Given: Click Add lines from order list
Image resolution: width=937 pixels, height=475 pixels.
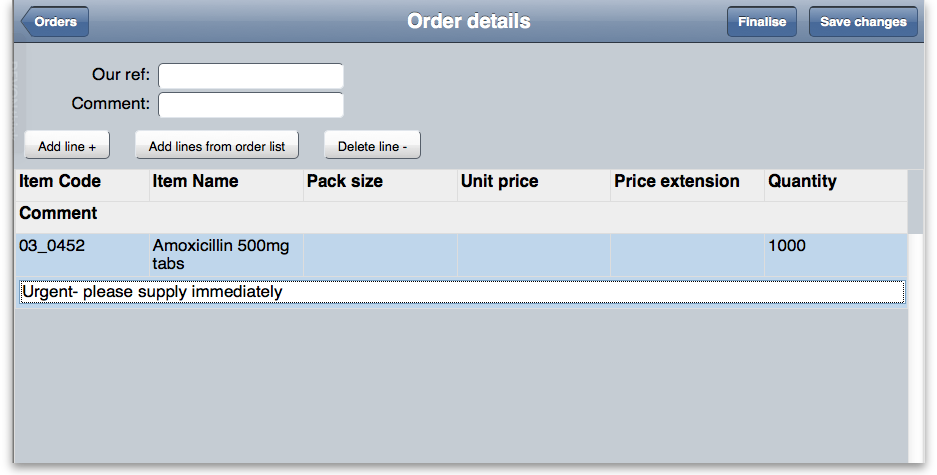Looking at the screenshot, I should coord(217,146).
